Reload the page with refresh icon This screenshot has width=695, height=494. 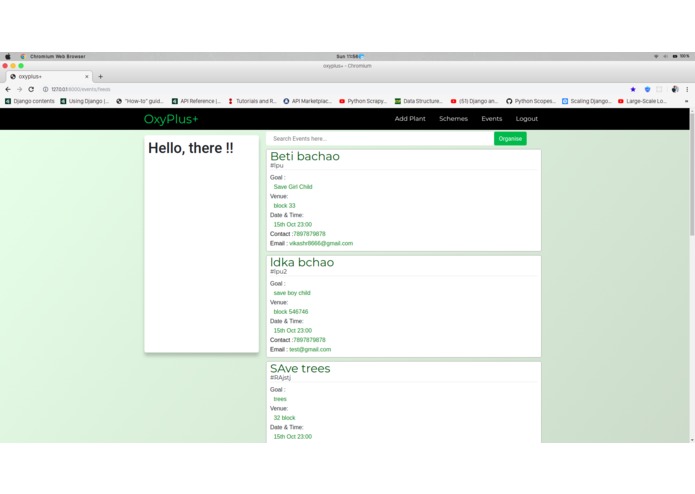tap(31, 89)
